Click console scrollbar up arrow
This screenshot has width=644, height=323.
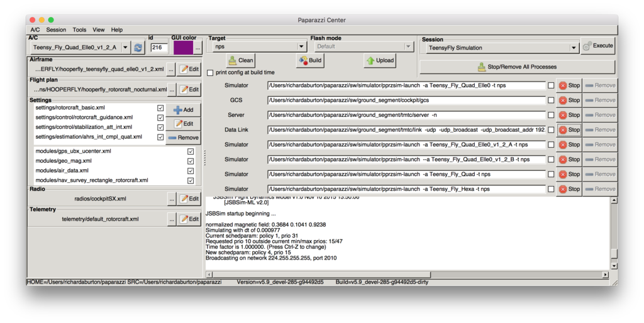point(614,200)
